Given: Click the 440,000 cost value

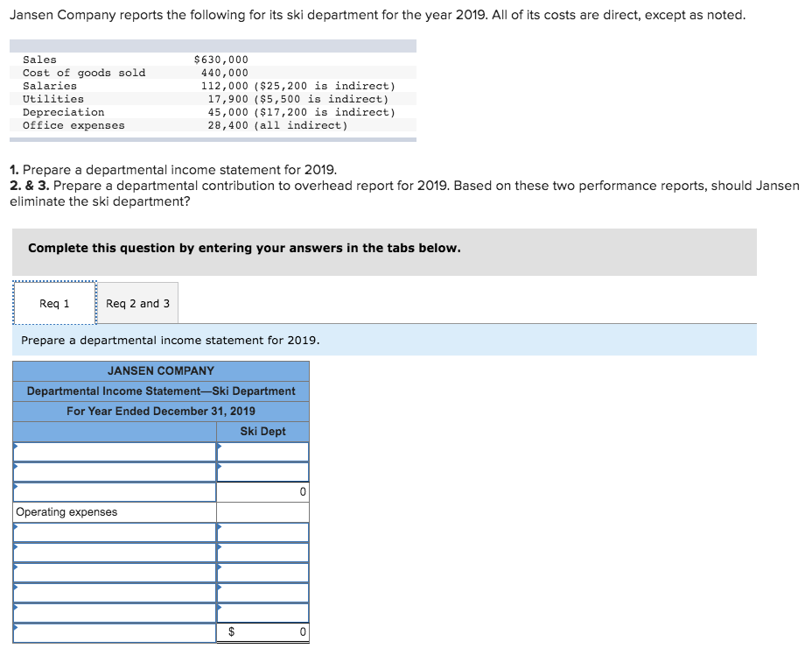Looking at the screenshot, I should [x=225, y=73].
